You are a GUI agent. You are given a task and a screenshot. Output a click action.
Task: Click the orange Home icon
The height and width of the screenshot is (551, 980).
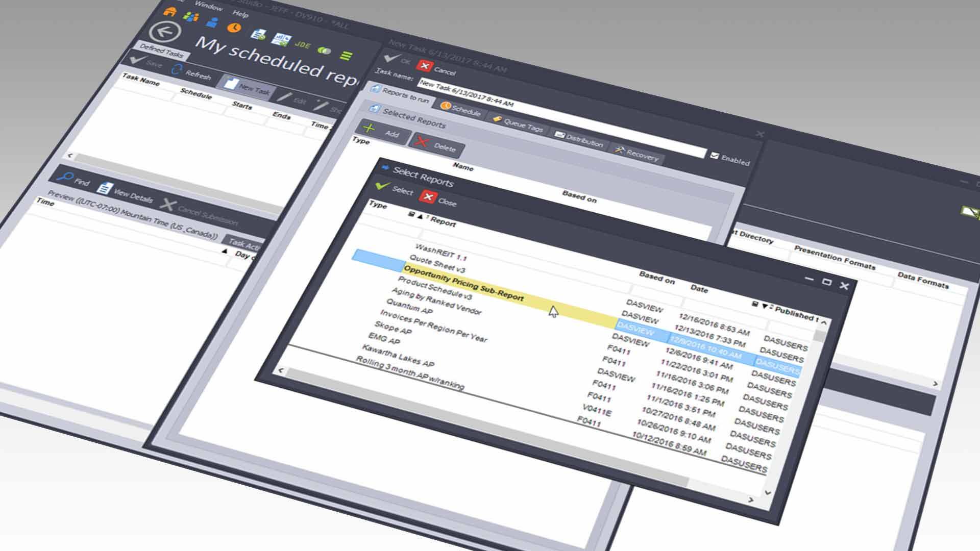[x=169, y=11]
